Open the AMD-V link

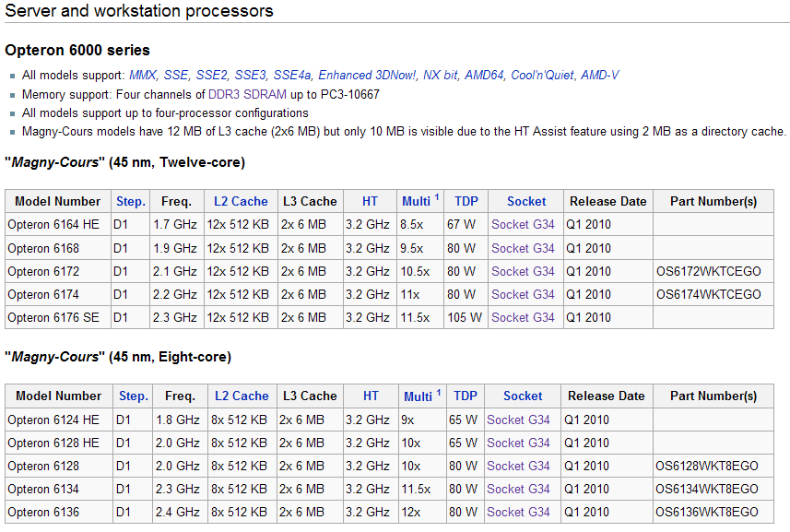click(x=599, y=75)
